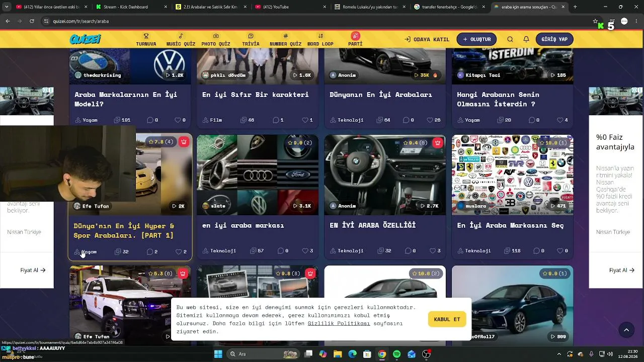The image size is (644, 362).
Task: Click the scroll-to-top arrow button
Action: [626, 330]
